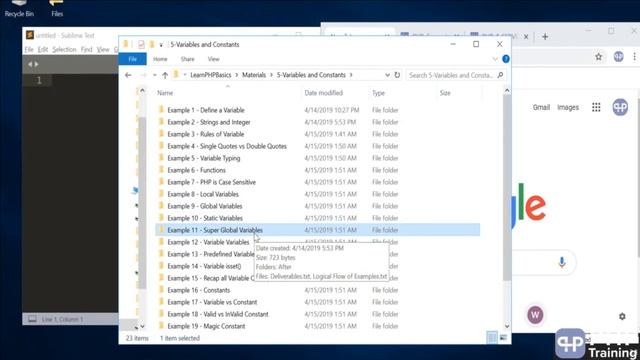Image resolution: width=640 pixels, height=360 pixels.
Task: Open the Explorer Home tab
Action: (160, 59)
